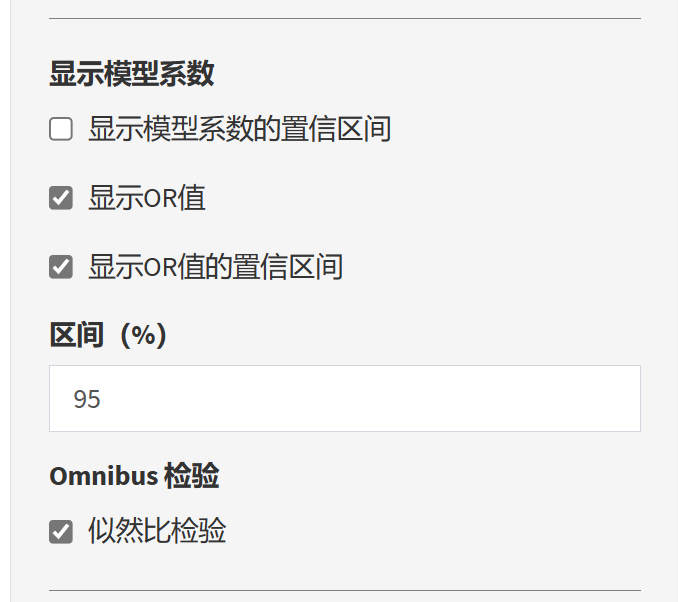This screenshot has height=602, width=678.
Task: Click the 显示模型系数的置信区间 label text
Action: [239, 129]
